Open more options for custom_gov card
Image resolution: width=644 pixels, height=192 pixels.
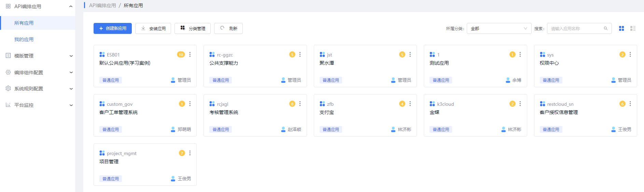[190, 104]
